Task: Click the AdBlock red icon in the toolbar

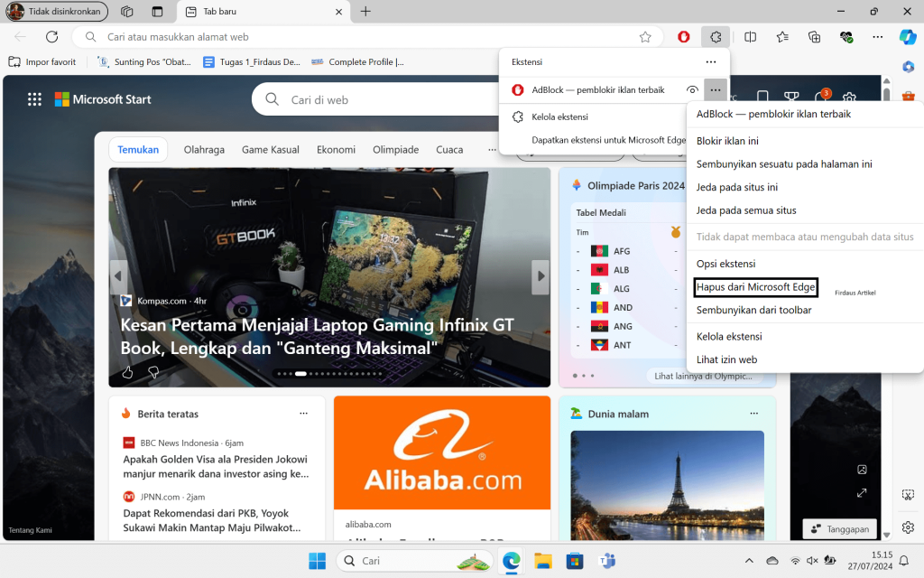Action: click(684, 37)
